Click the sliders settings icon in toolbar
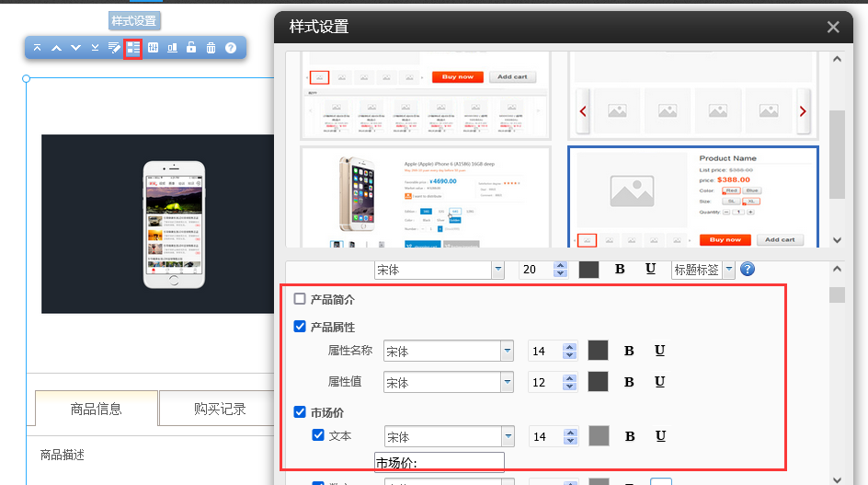The width and height of the screenshot is (868, 485). click(x=154, y=48)
